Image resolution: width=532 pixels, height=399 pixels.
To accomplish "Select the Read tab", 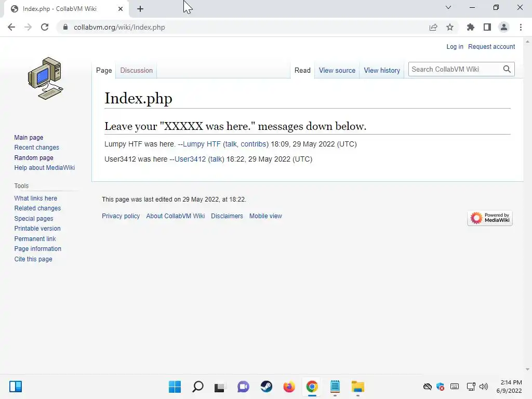I will pos(302,70).
